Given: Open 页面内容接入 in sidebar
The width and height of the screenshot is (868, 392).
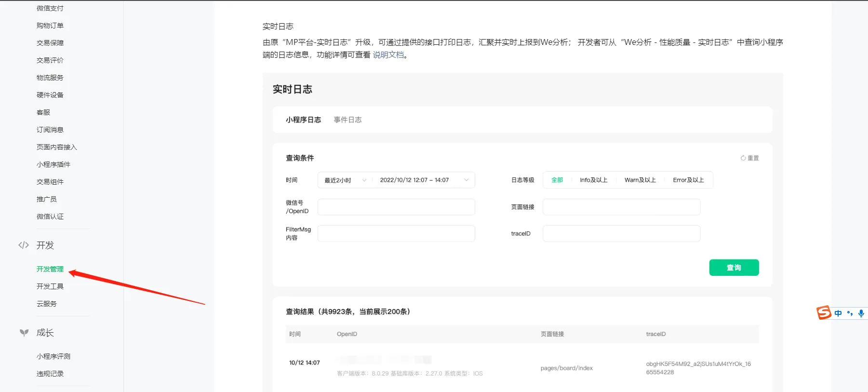Looking at the screenshot, I should click(x=57, y=147).
